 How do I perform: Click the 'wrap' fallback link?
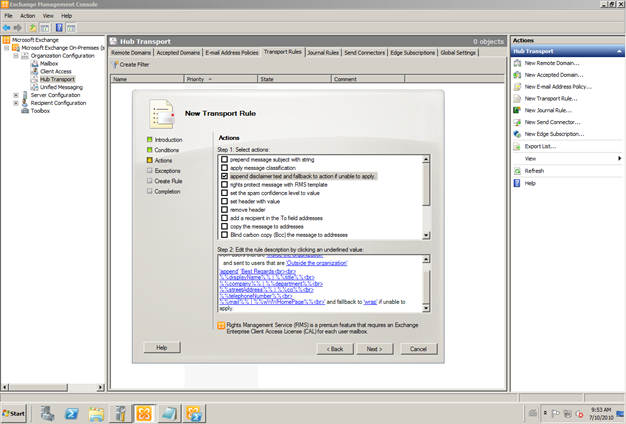click(370, 302)
